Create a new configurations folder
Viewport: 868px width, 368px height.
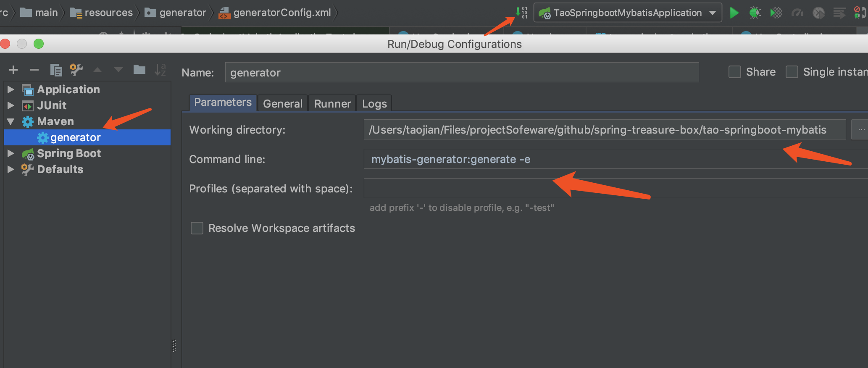pos(139,69)
